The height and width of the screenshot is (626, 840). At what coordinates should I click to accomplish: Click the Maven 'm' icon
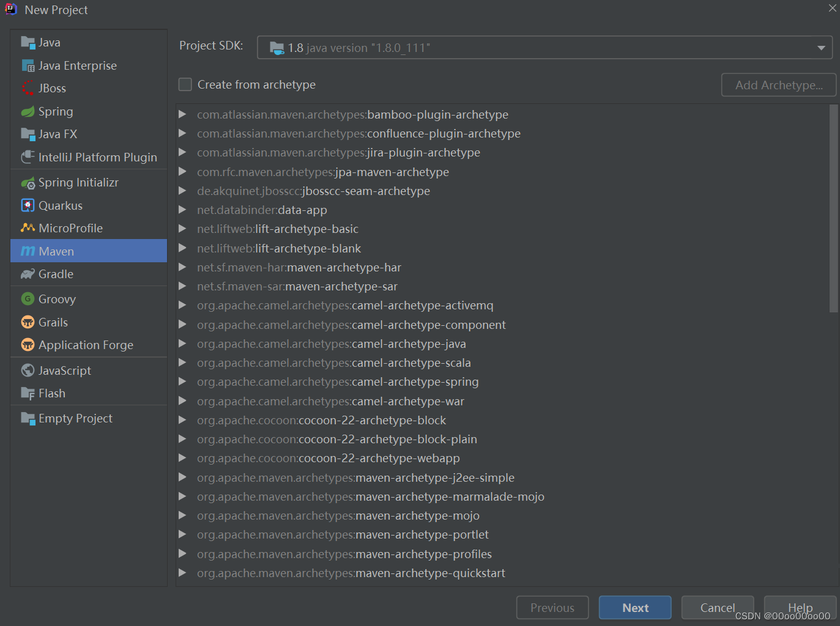(x=28, y=251)
